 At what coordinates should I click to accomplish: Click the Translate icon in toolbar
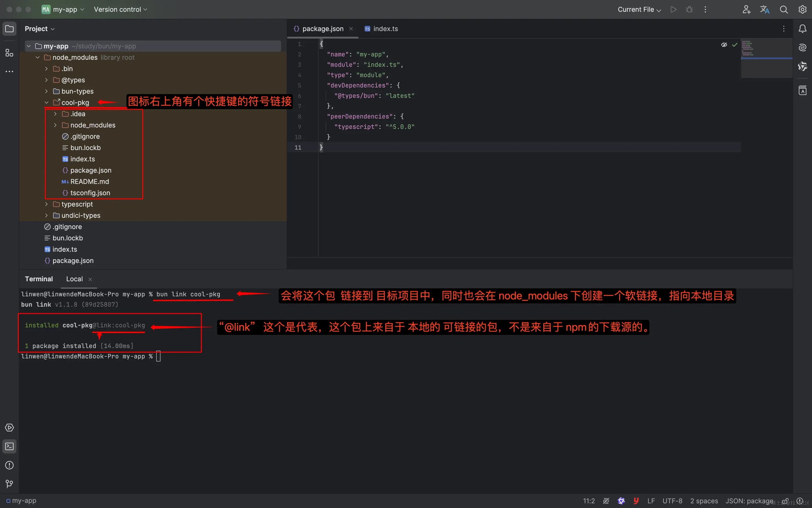(x=765, y=9)
